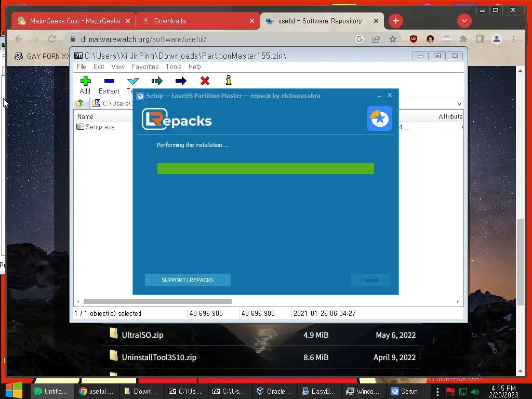532x399 pixels.
Task: Click the browser forward arrow
Action: (35, 39)
